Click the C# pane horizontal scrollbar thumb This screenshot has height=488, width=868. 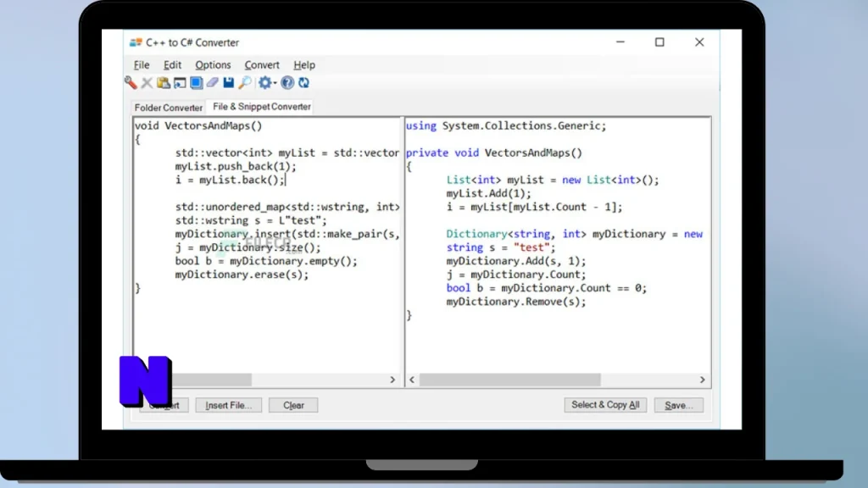(x=509, y=380)
